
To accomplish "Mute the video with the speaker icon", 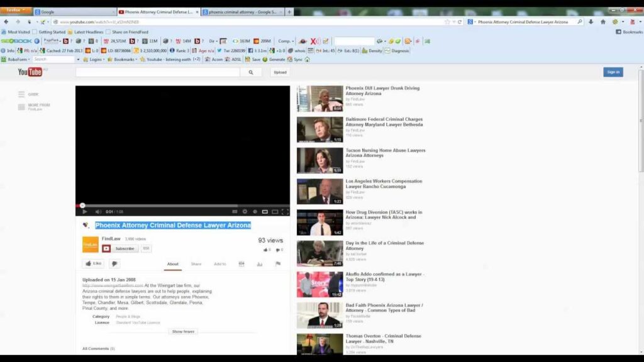I will 98,212.
